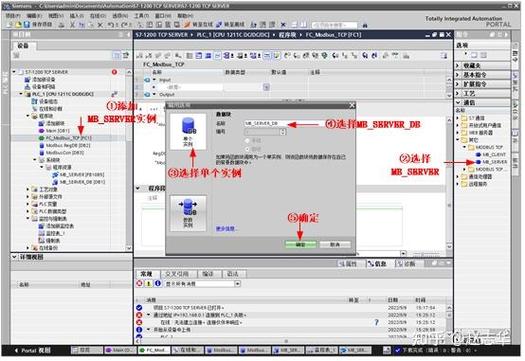Click 添加新设备 add new device
The width and height of the screenshot is (525, 361).
(x=40, y=79)
